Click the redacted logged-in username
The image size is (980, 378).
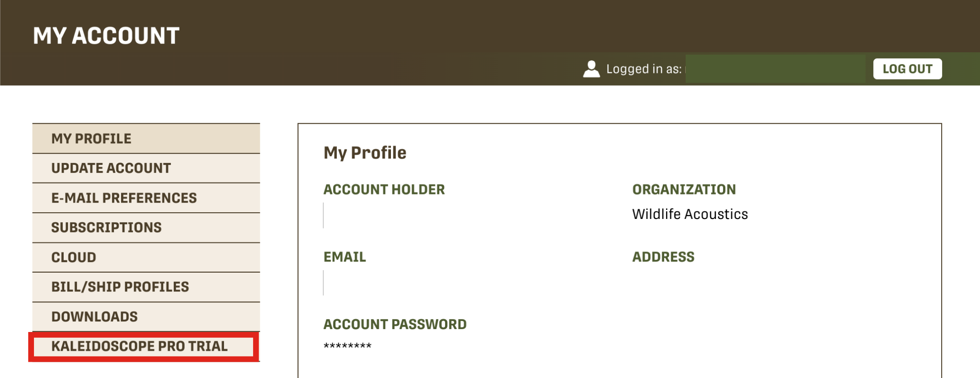[775, 69]
